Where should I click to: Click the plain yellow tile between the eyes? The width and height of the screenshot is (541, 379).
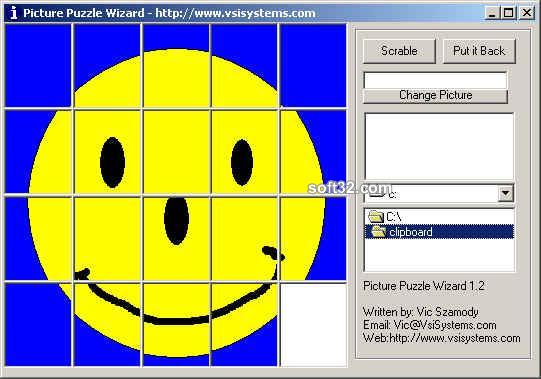pyautogui.click(x=176, y=152)
